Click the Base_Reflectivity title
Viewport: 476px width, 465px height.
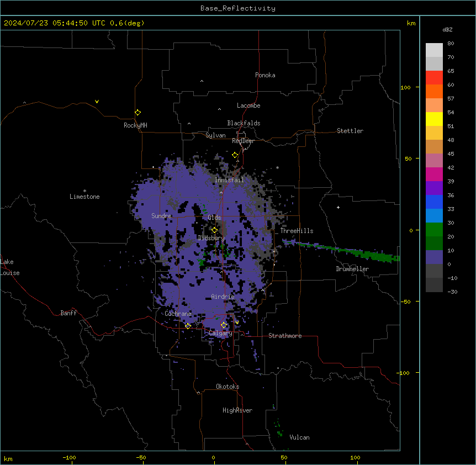(x=238, y=8)
